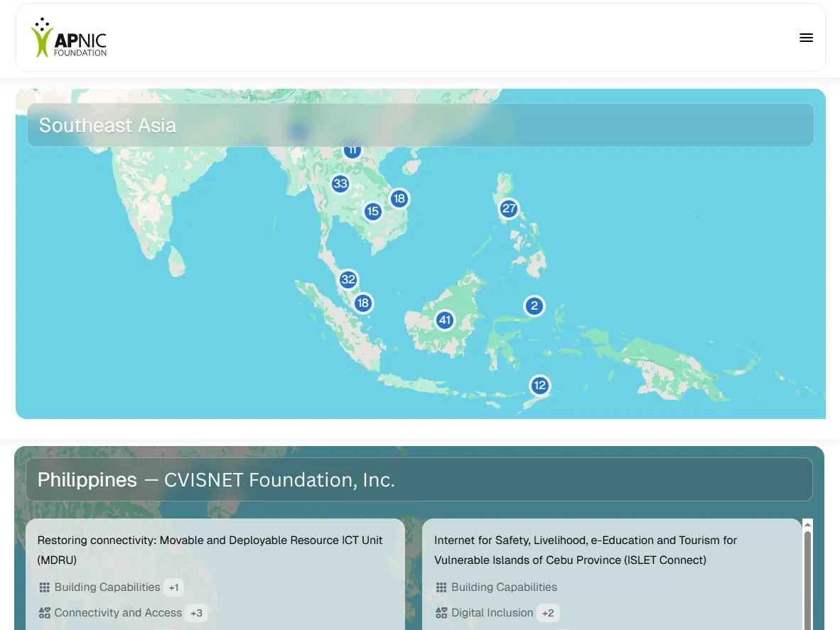Viewport: 840px width, 630px height.
Task: Select map cluster marker 33
Action: 340,184
